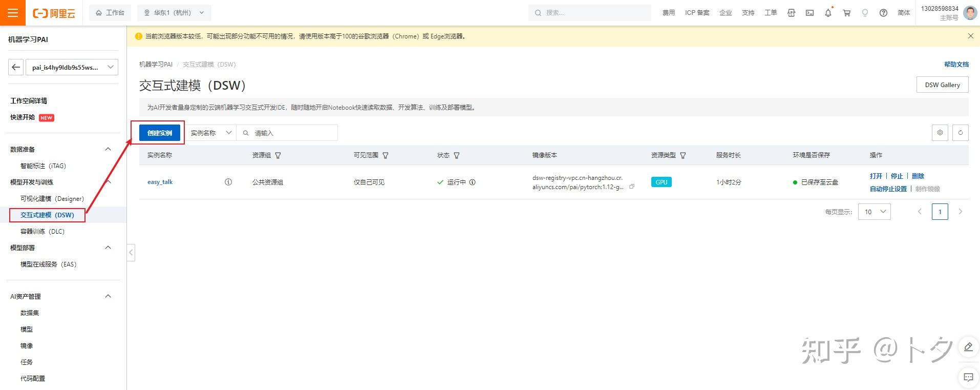Filter by 资源组 column
Image resolution: width=980 pixels, height=390 pixels.
click(x=278, y=155)
